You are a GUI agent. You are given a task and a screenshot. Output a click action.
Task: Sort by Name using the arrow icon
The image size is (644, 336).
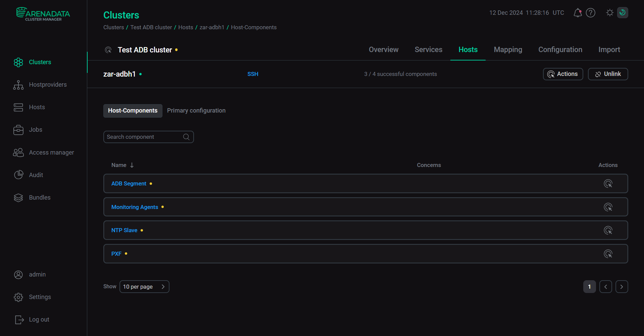132,165
